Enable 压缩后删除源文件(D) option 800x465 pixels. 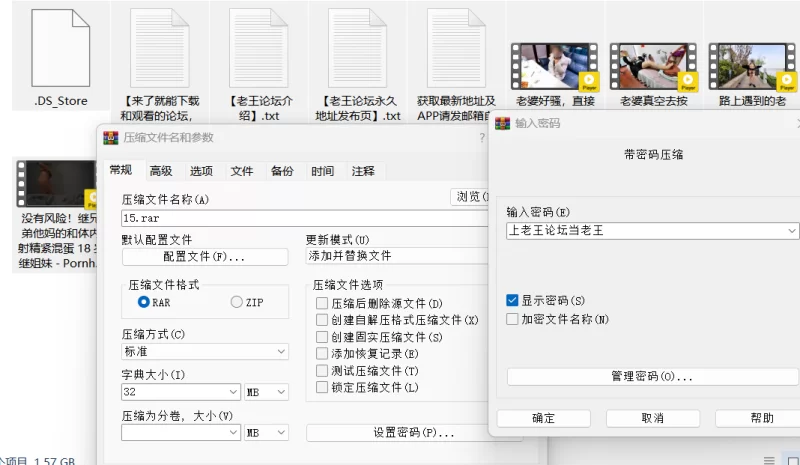(321, 303)
